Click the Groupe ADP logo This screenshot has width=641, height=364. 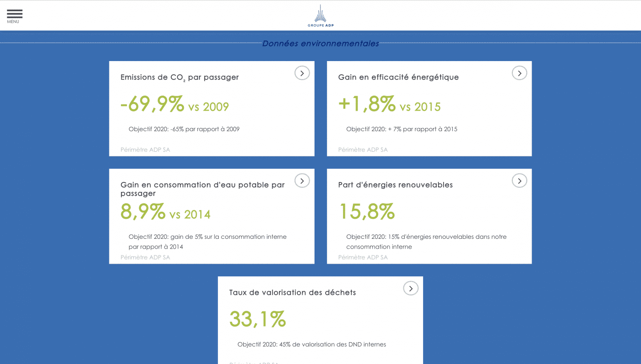tap(320, 16)
